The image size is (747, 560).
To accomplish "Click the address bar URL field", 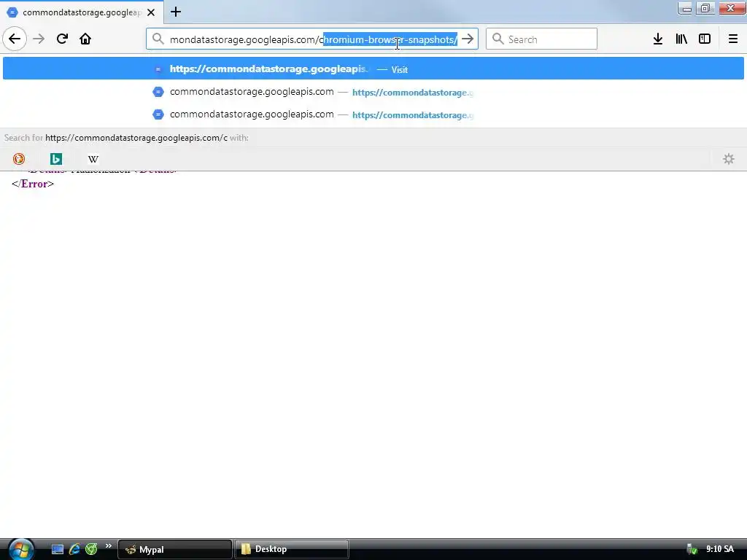I will click(x=314, y=39).
